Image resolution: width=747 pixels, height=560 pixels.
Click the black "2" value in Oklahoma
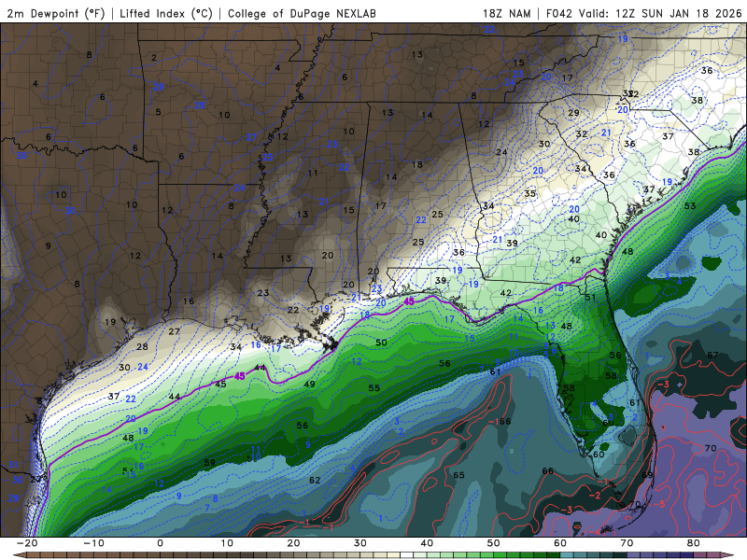pos(154,58)
